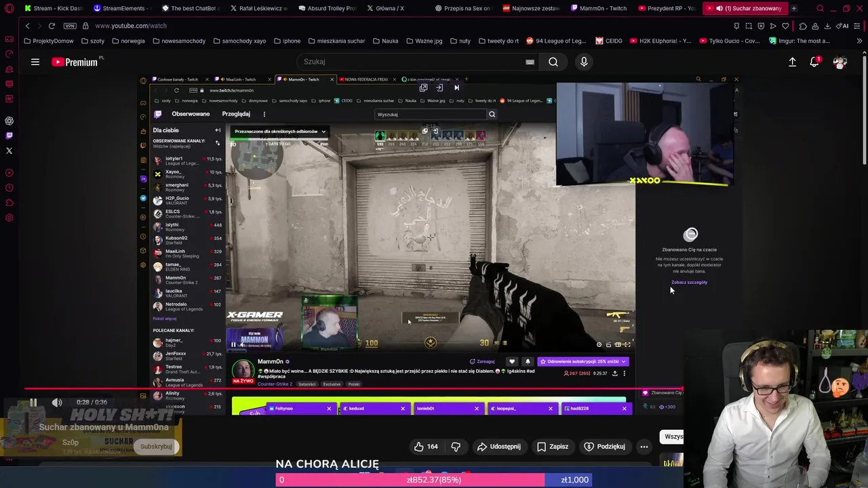Open the samochody xayo bookmark folder

point(239,41)
